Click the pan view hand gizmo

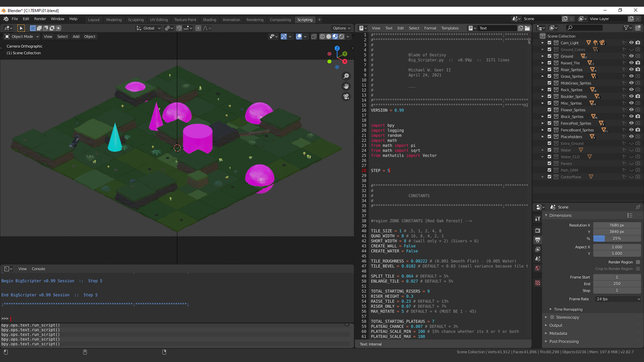pos(346,86)
